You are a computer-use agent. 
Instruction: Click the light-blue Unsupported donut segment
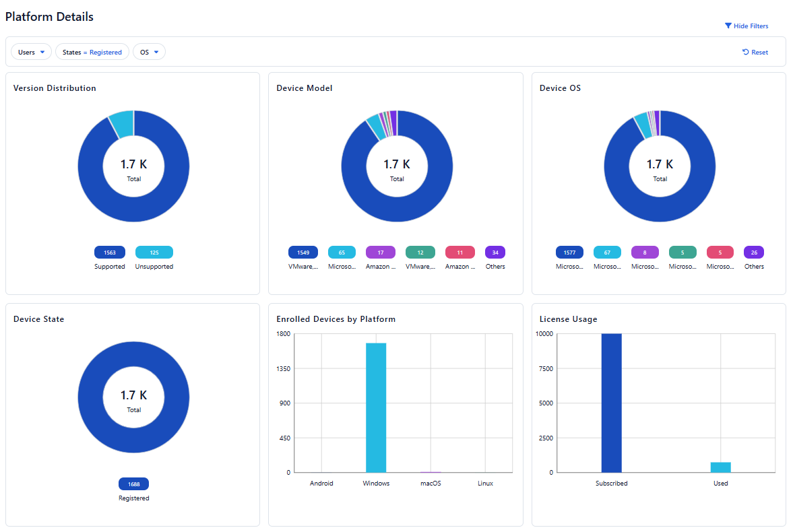[123, 123]
